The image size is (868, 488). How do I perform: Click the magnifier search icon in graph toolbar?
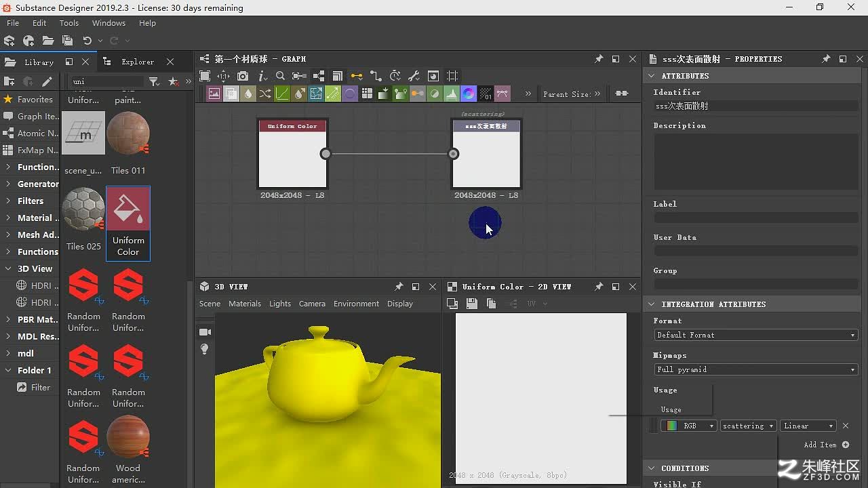pos(280,76)
